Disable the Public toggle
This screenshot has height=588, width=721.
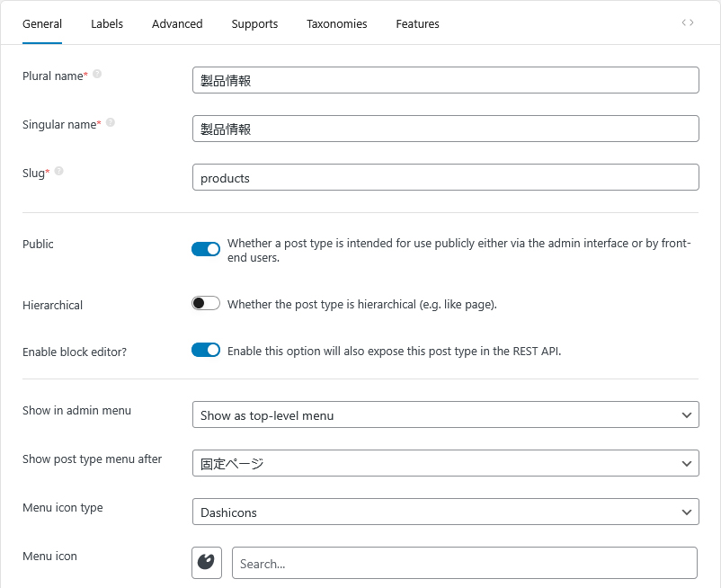206,249
